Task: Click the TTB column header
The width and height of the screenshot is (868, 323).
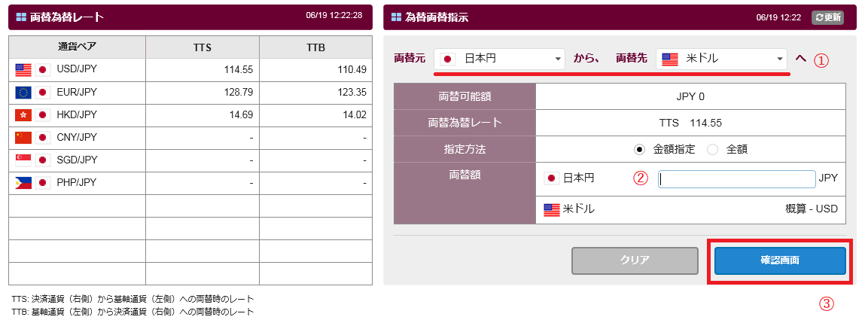Action: point(315,47)
